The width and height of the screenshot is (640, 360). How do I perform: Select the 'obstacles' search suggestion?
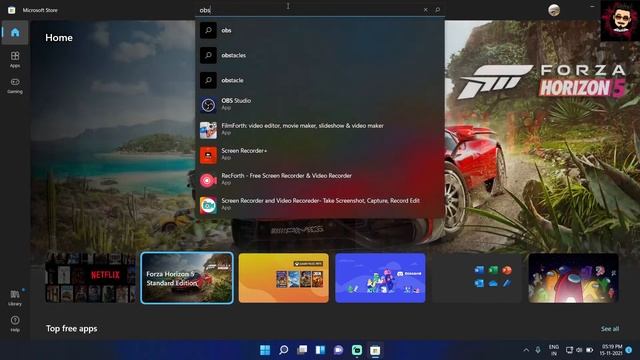click(x=320, y=55)
